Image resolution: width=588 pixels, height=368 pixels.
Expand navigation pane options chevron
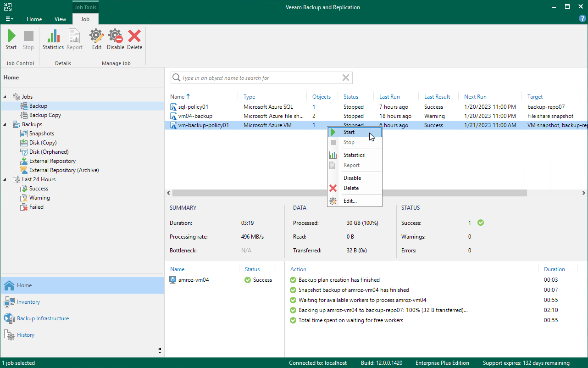click(160, 350)
